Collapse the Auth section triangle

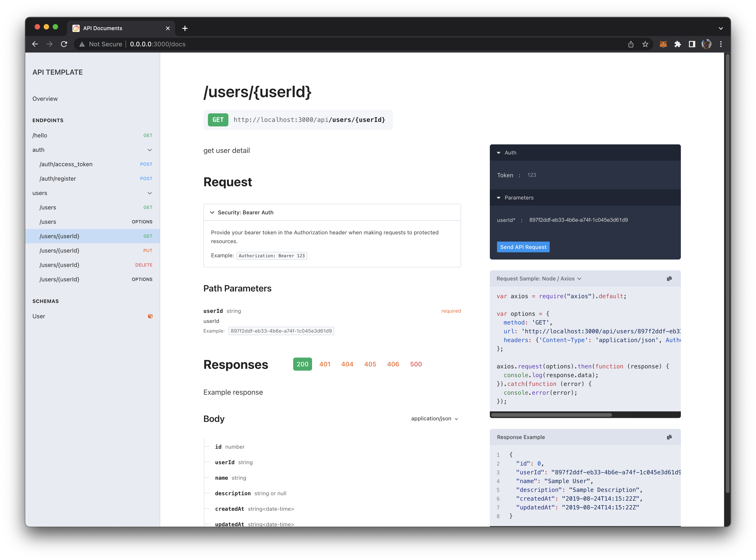pos(498,153)
